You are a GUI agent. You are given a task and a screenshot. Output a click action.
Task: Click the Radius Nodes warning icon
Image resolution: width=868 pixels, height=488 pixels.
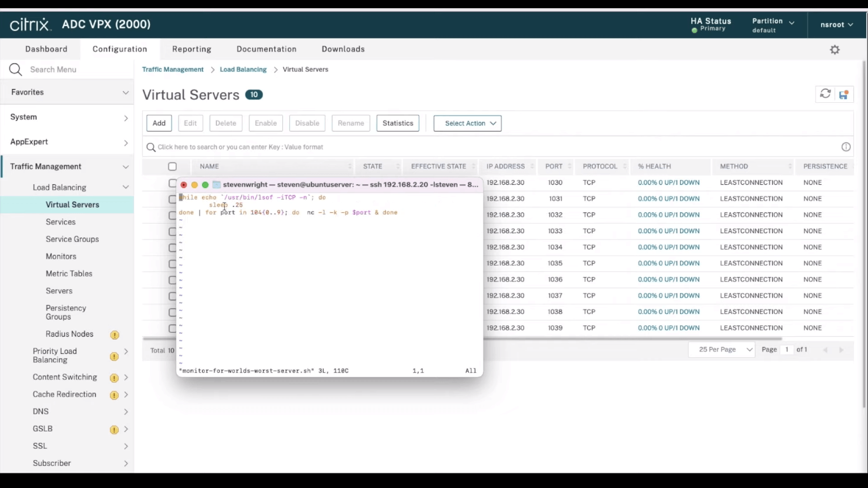coord(114,335)
